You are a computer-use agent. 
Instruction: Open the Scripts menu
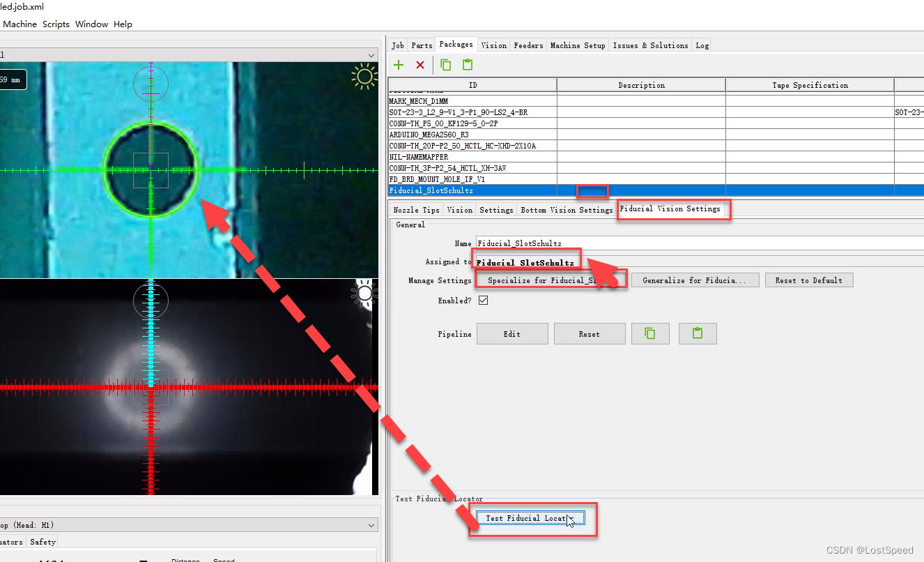tap(56, 24)
